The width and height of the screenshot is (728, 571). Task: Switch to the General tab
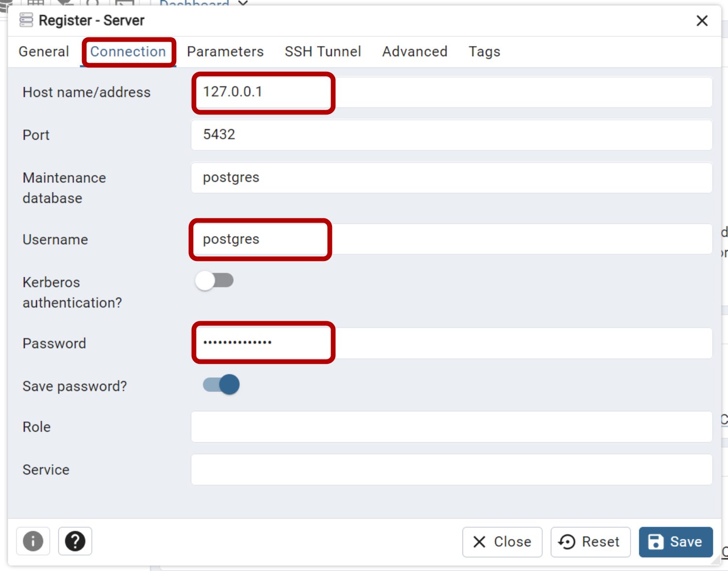click(44, 51)
